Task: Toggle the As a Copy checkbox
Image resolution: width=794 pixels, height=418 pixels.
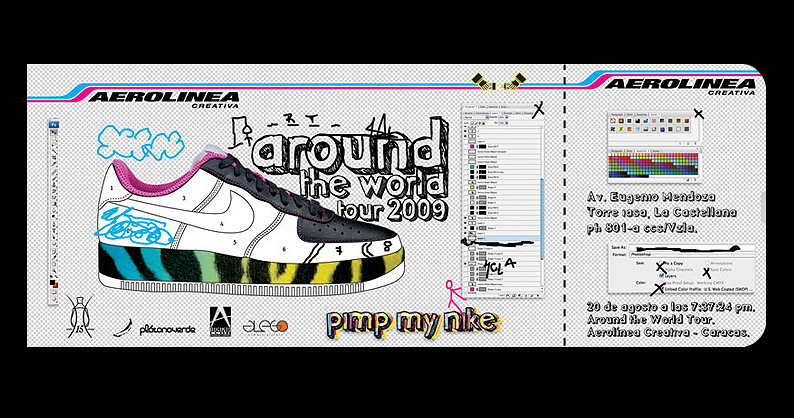Action: coord(660,264)
